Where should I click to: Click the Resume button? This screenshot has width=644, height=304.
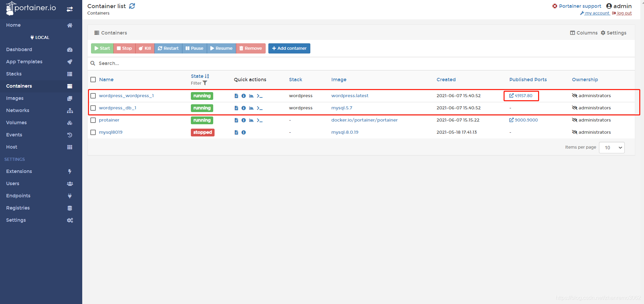coord(221,48)
